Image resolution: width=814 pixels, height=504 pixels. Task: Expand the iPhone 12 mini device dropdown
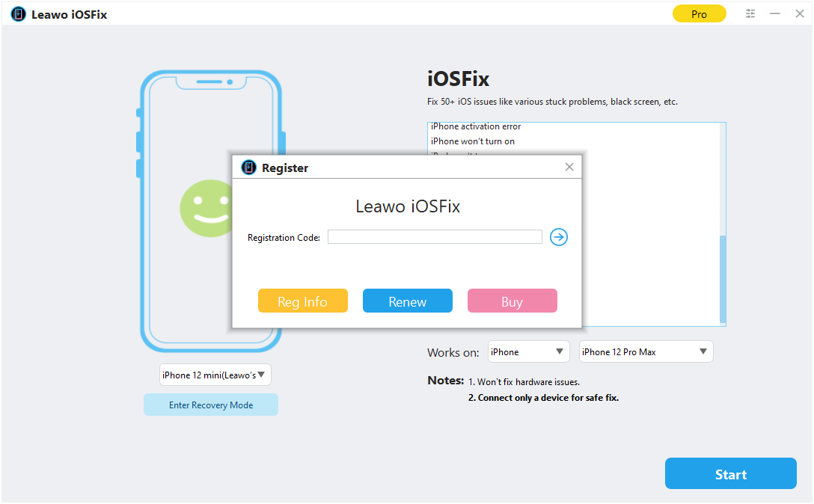click(215, 375)
